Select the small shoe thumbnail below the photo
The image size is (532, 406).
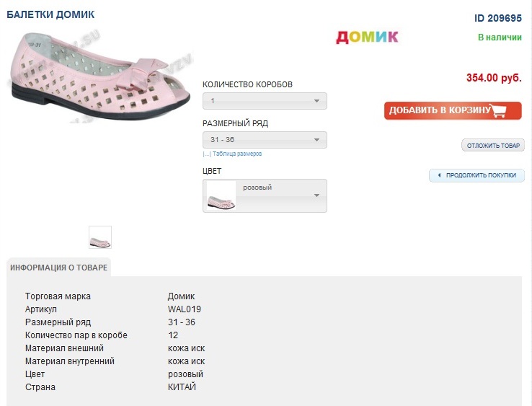point(100,237)
